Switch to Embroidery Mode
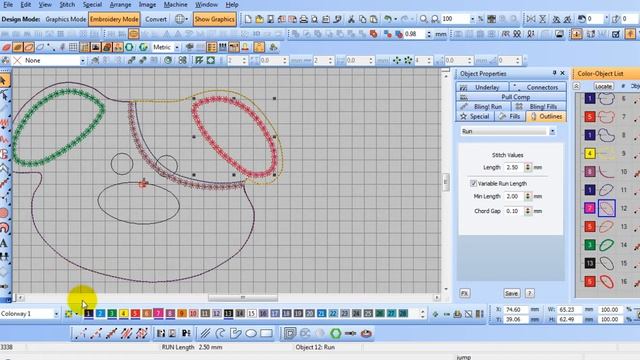Image resolution: width=640 pixels, height=360 pixels. click(x=114, y=19)
